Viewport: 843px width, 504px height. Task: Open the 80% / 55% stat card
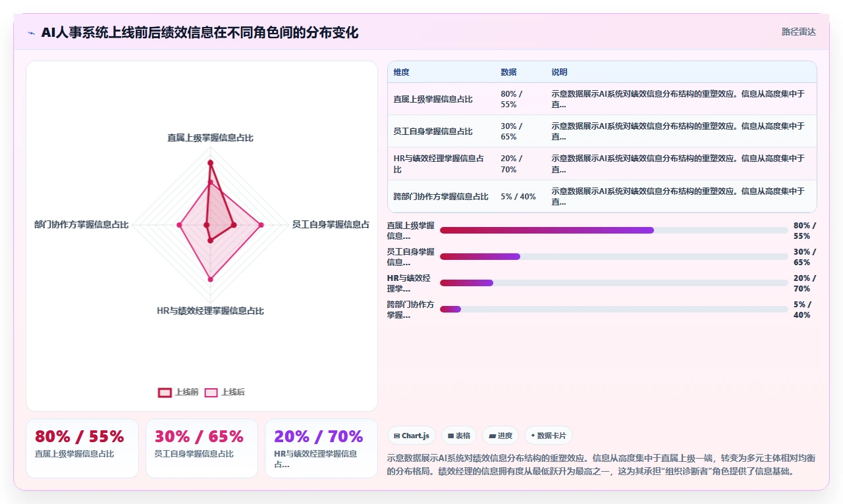[x=82, y=448]
